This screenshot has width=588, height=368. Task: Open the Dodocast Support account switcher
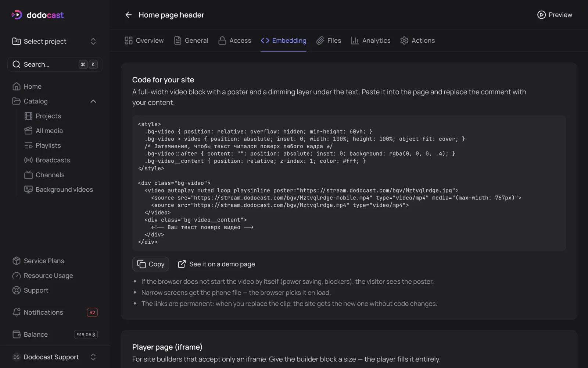55,357
